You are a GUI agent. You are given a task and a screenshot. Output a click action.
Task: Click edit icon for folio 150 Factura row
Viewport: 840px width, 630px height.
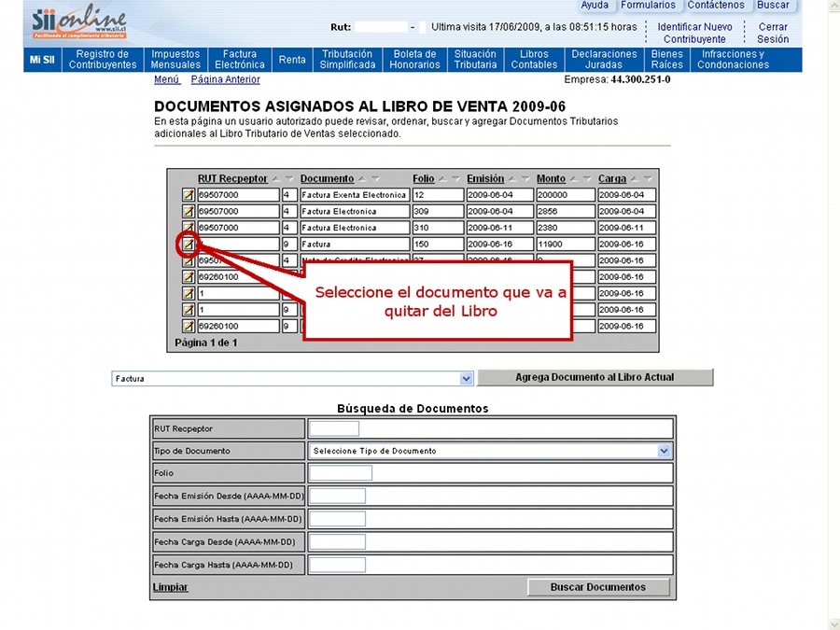(188, 245)
